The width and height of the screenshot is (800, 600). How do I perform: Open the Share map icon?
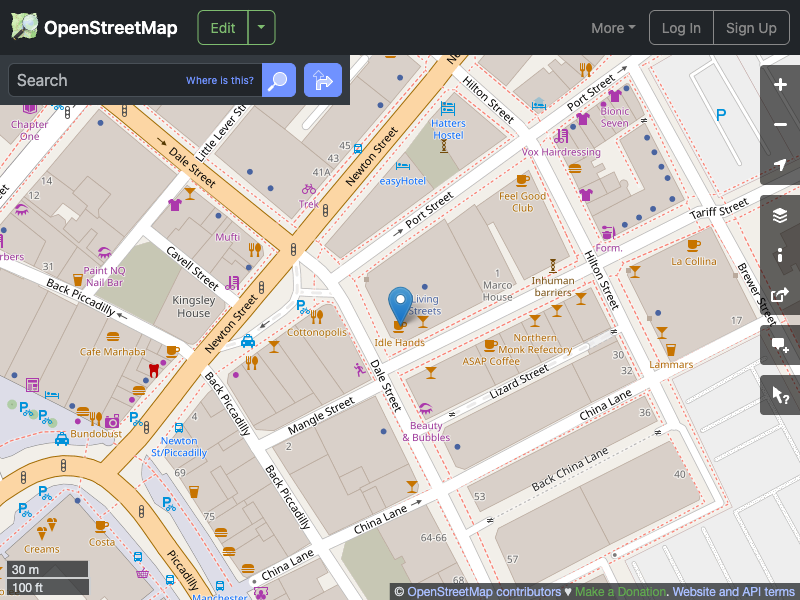tap(780, 295)
